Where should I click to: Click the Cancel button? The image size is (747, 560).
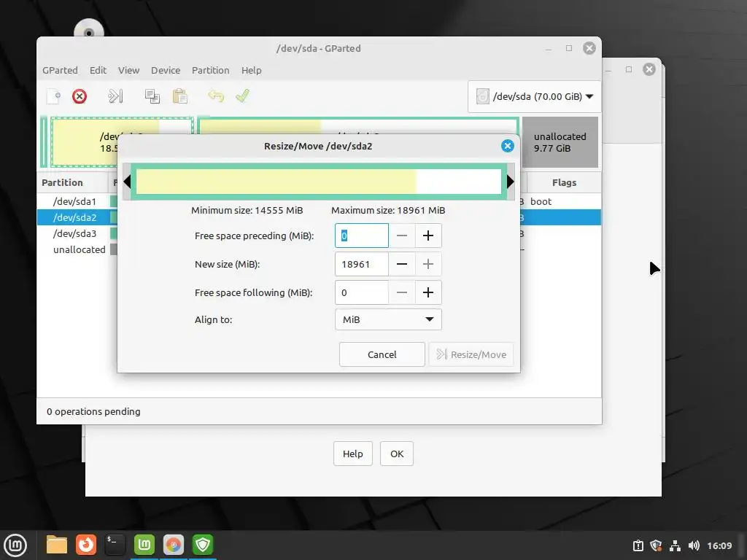(382, 354)
